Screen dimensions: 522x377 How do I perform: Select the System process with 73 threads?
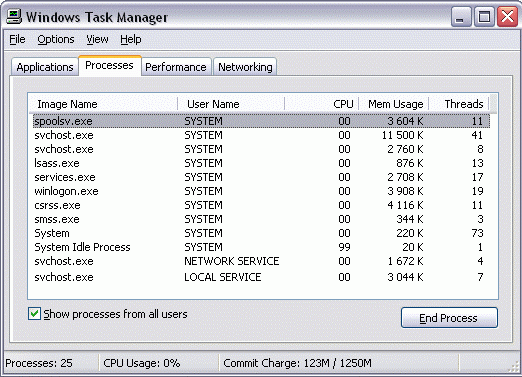261,233
